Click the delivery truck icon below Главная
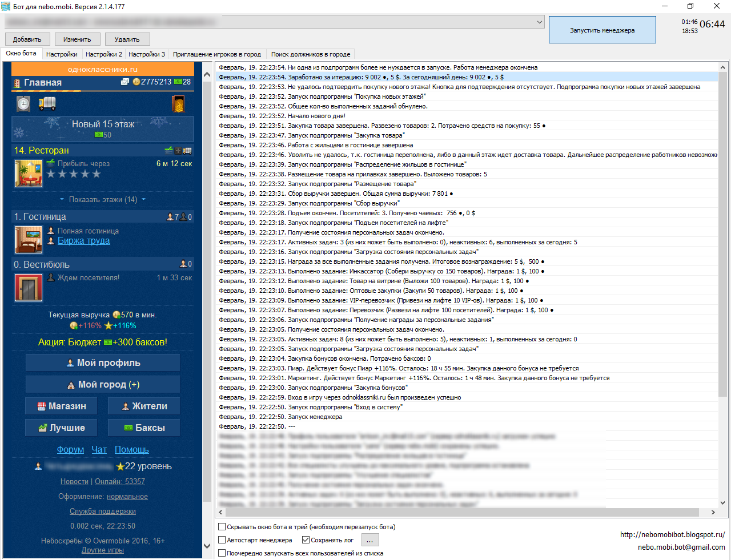 pos(47,103)
